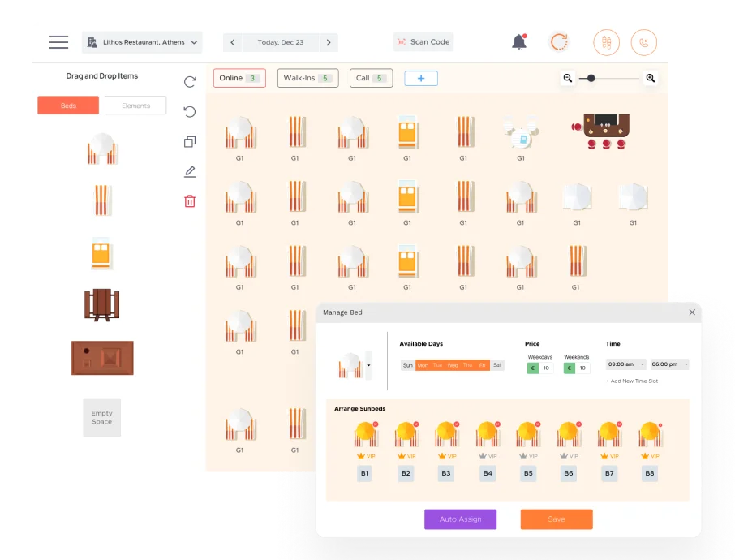The image size is (735, 560).
Task: Pick single sunbed palette item
Action: tap(101, 200)
